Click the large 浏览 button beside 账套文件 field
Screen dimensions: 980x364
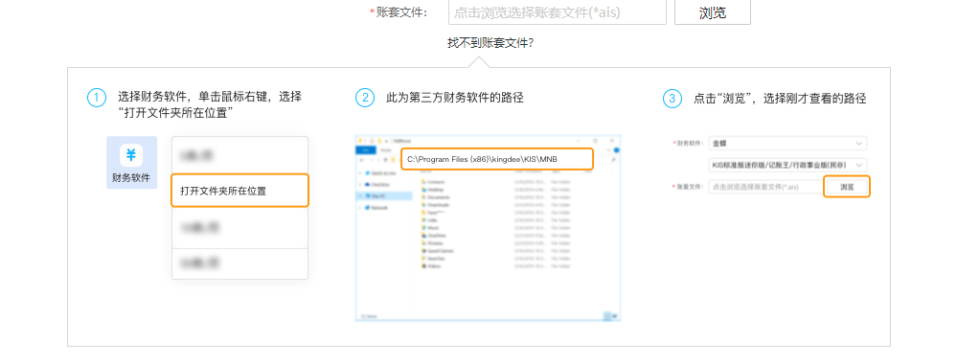(x=713, y=12)
